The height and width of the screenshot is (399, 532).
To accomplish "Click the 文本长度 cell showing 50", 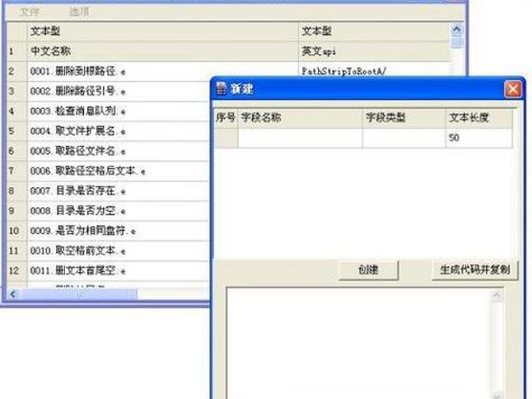I will [479, 138].
